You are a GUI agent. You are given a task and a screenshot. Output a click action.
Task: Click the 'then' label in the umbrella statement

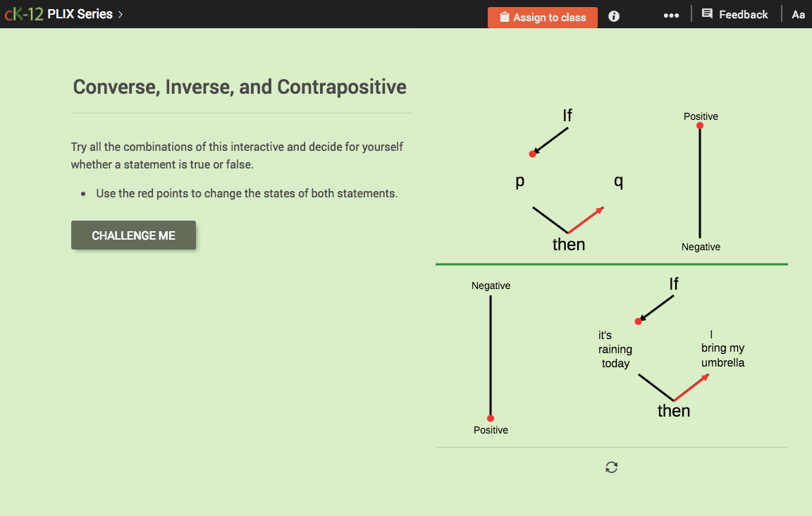(x=673, y=410)
